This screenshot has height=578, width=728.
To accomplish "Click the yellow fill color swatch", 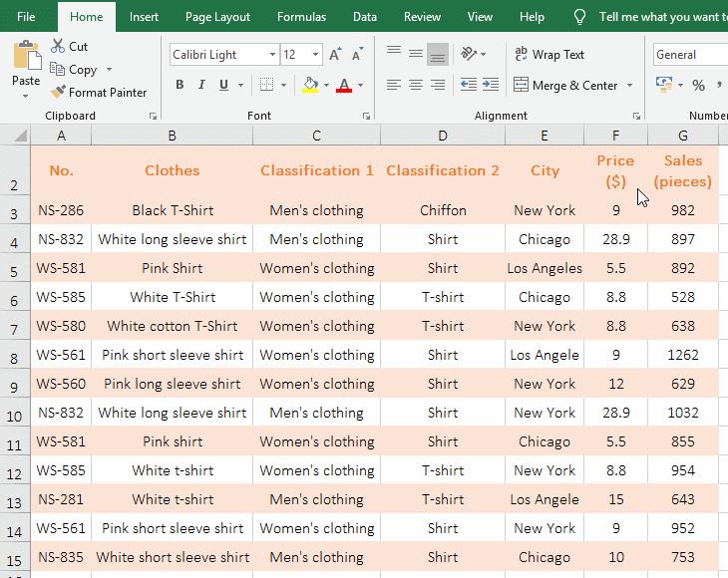I will pyautogui.click(x=310, y=87).
